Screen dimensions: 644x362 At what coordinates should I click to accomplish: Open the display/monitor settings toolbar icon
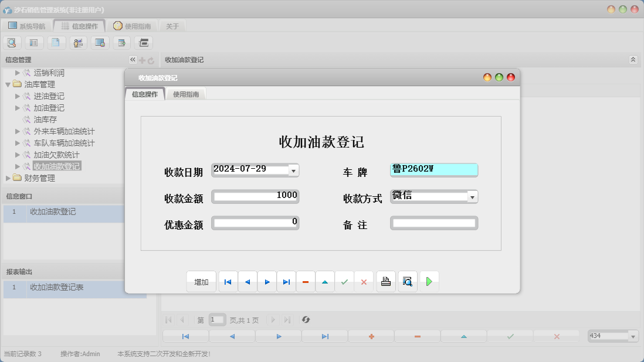pos(99,42)
